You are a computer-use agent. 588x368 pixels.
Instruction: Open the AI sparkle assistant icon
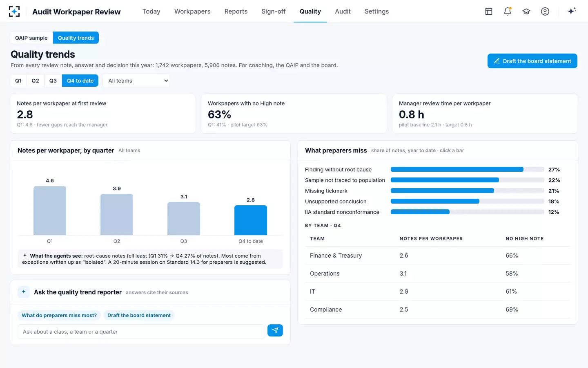572,11
